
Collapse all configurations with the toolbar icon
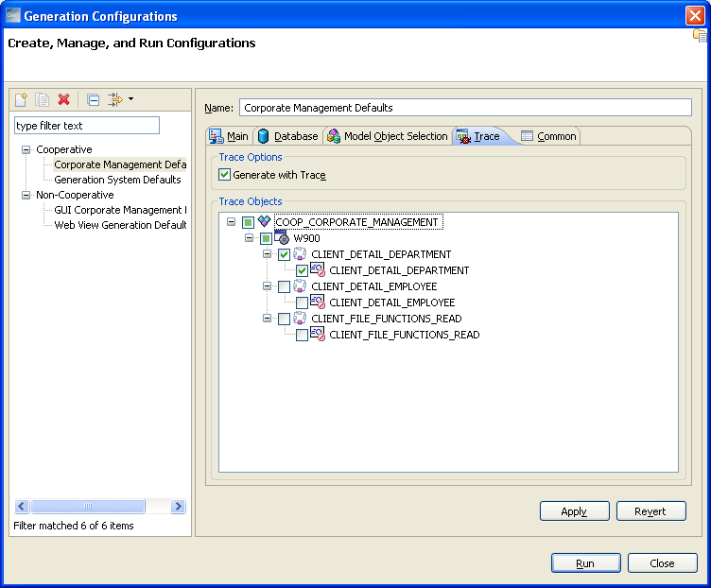pos(93,99)
